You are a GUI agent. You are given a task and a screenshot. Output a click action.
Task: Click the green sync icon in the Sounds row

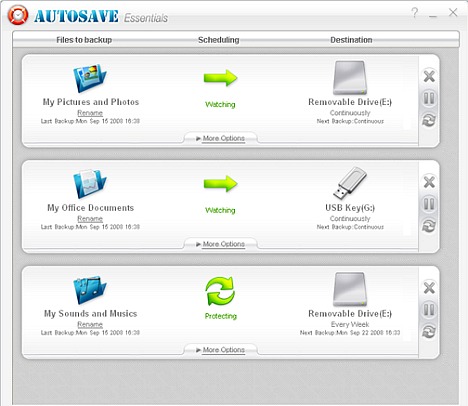click(220, 291)
